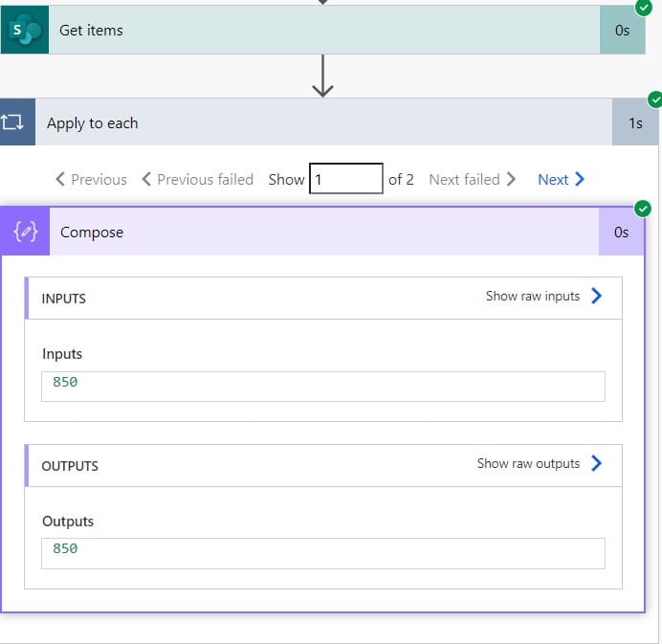This screenshot has width=662, height=644.
Task: Click the INPUTS section heading
Action: coord(64,299)
